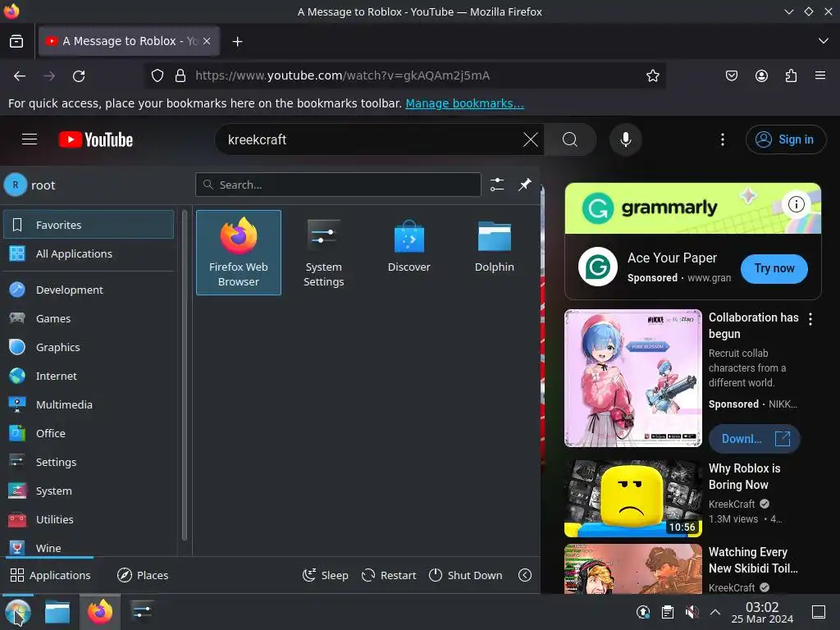Configure application launcher settings icon

coord(497,185)
